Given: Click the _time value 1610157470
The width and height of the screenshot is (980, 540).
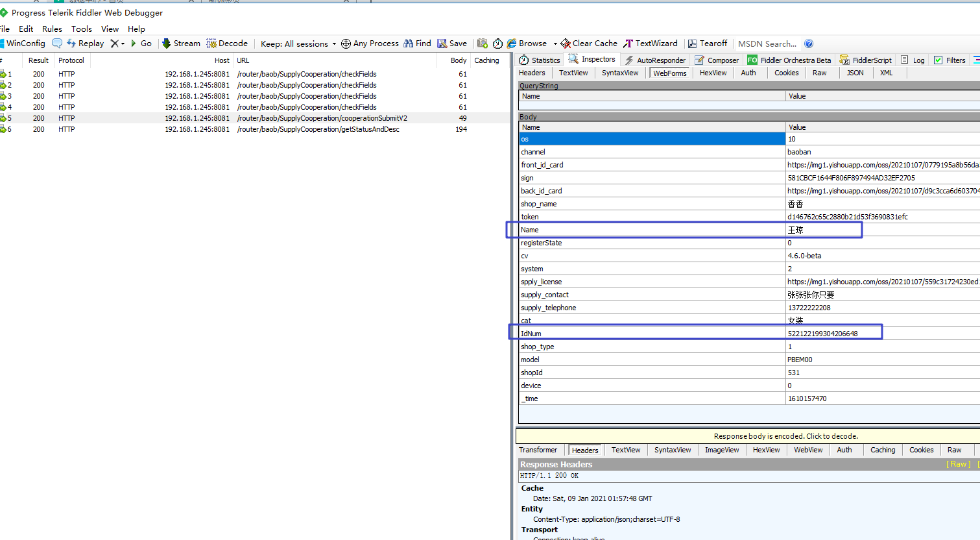Looking at the screenshot, I should [807, 399].
